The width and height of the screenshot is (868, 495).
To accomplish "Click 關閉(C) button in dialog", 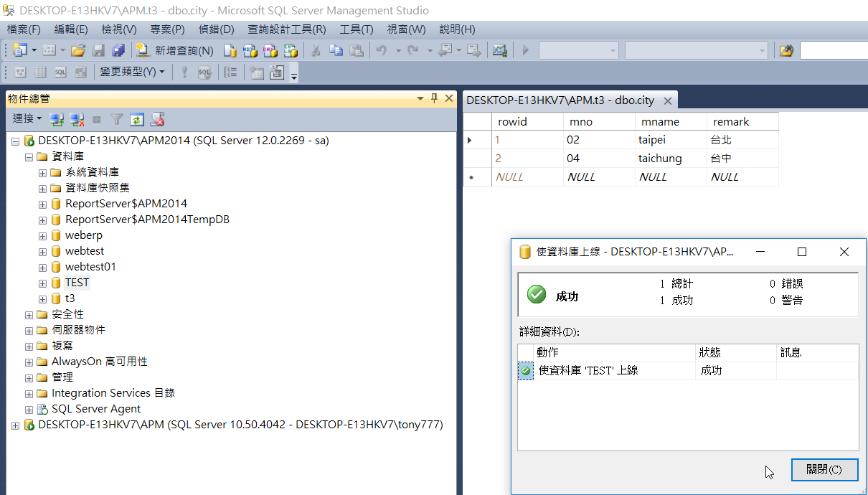I will click(824, 470).
